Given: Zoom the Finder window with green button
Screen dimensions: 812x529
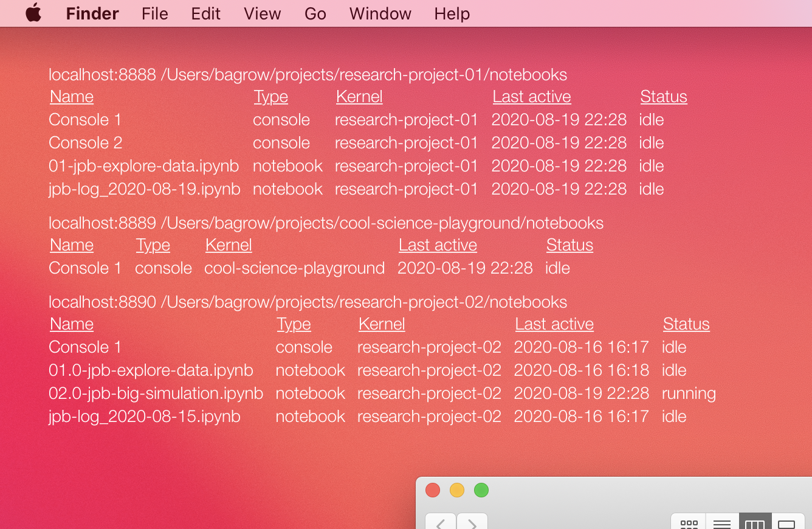Looking at the screenshot, I should coord(481,490).
